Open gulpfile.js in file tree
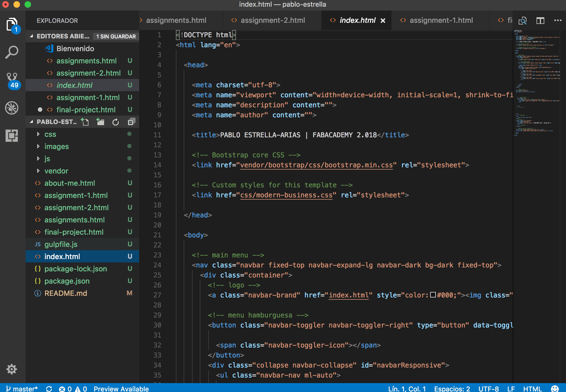This screenshot has width=566, height=392. coord(82,244)
